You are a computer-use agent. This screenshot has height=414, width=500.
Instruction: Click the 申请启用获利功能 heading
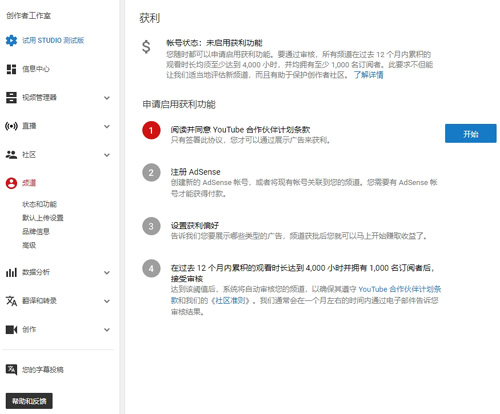click(179, 104)
